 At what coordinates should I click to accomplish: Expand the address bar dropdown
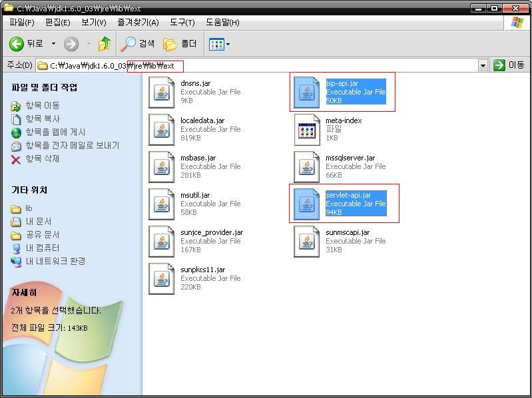[483, 65]
